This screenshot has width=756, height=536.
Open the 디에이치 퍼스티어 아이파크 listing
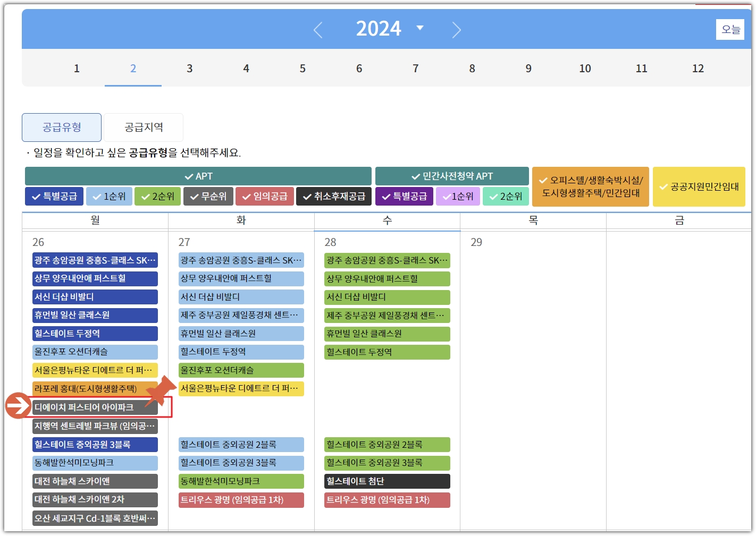click(x=95, y=407)
